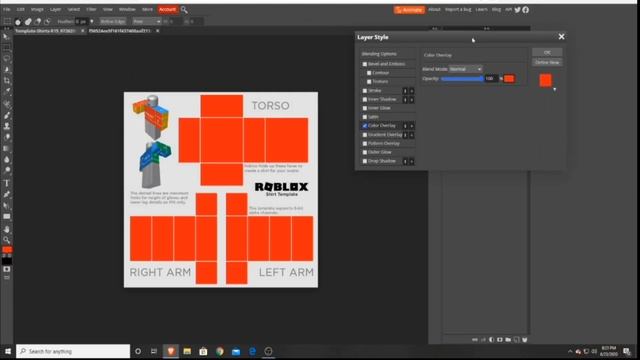The image size is (640, 360).
Task: Click the add to selection icon in options bar
Action: point(28,22)
